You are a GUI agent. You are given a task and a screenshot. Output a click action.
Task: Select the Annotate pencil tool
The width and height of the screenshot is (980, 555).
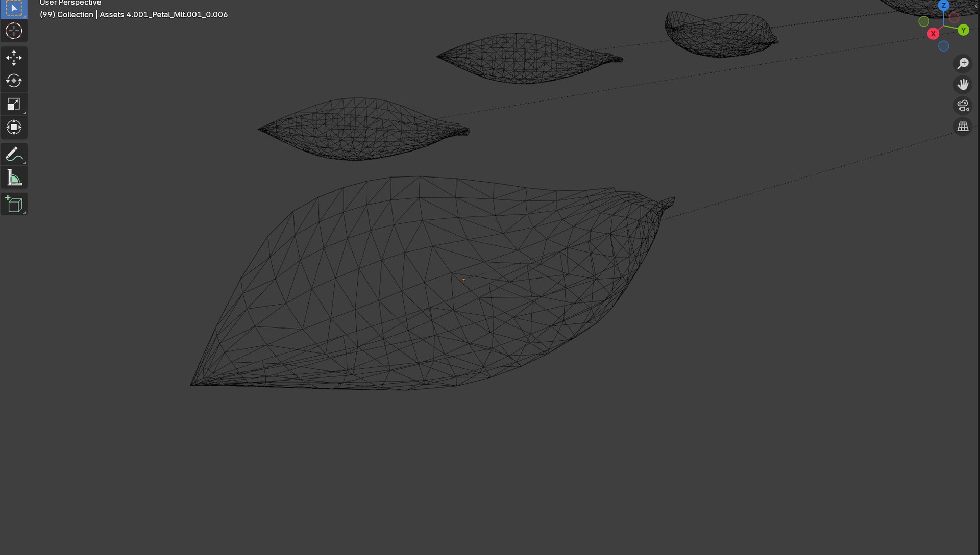click(14, 154)
